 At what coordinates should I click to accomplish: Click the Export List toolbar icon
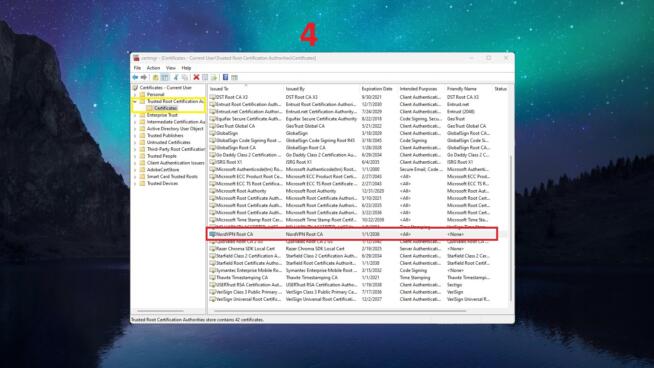click(214, 78)
